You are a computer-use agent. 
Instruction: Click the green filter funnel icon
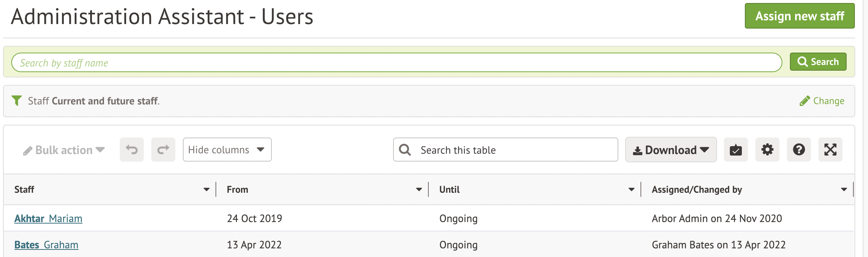tap(17, 101)
